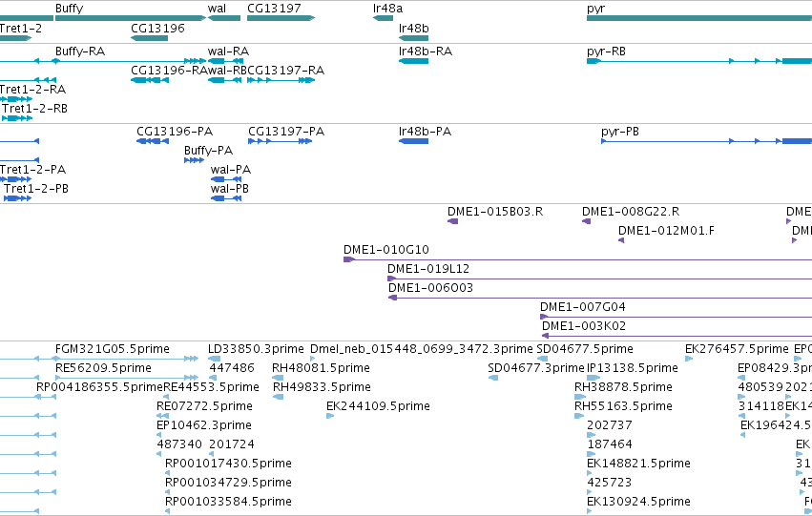Click the pyr-PB protein label
812x516 pixels.
[x=620, y=132]
